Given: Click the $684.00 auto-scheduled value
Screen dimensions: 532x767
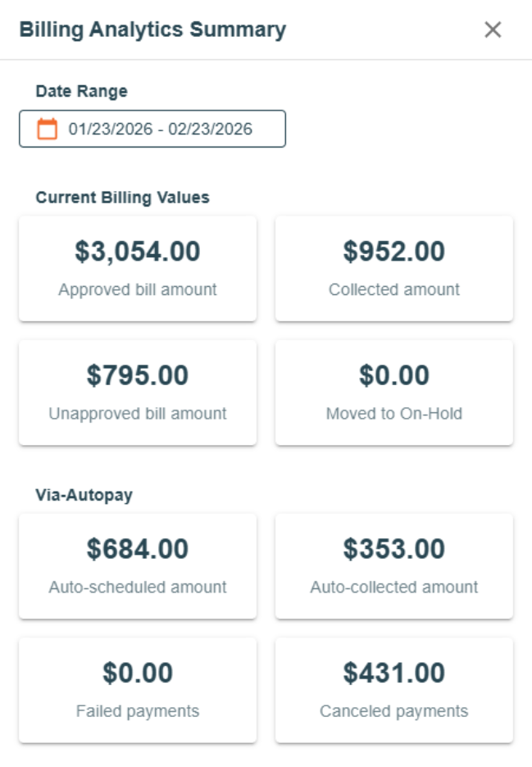Looking at the screenshot, I should 138,548.
